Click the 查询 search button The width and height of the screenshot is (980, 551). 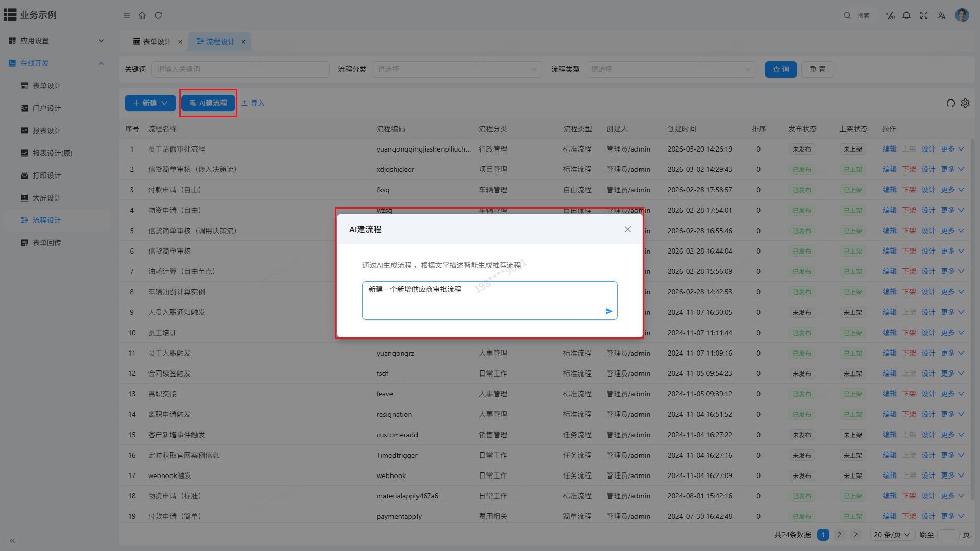[x=780, y=69]
